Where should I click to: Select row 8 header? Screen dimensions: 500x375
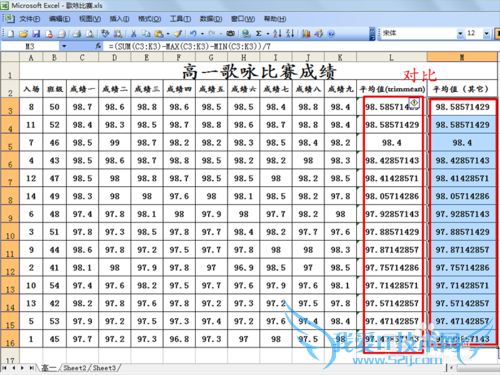[x=10, y=196]
